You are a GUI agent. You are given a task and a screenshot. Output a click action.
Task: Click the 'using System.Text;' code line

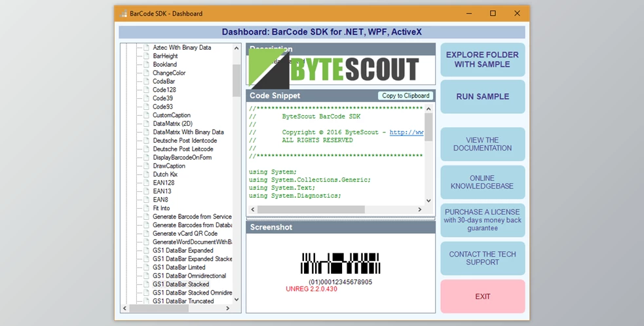tap(282, 188)
